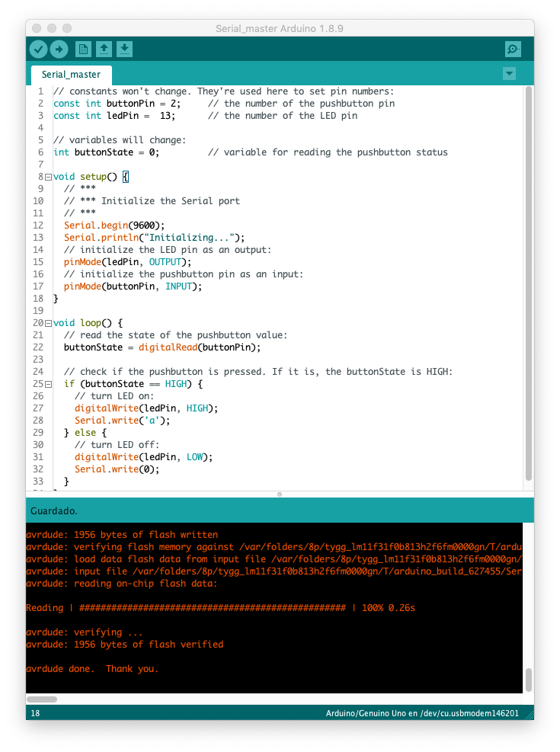Click 'const int ledPin = 13;' code
560x752 pixels.
point(114,116)
